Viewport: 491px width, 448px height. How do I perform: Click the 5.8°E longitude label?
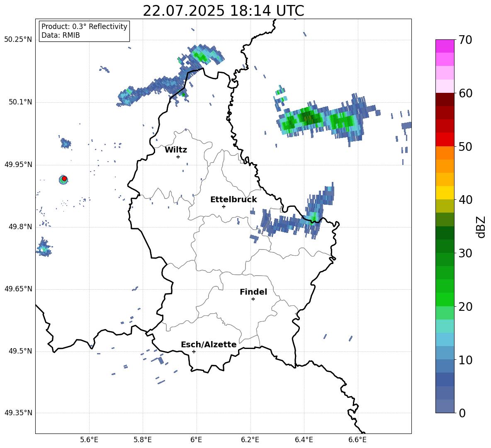tap(143, 440)
